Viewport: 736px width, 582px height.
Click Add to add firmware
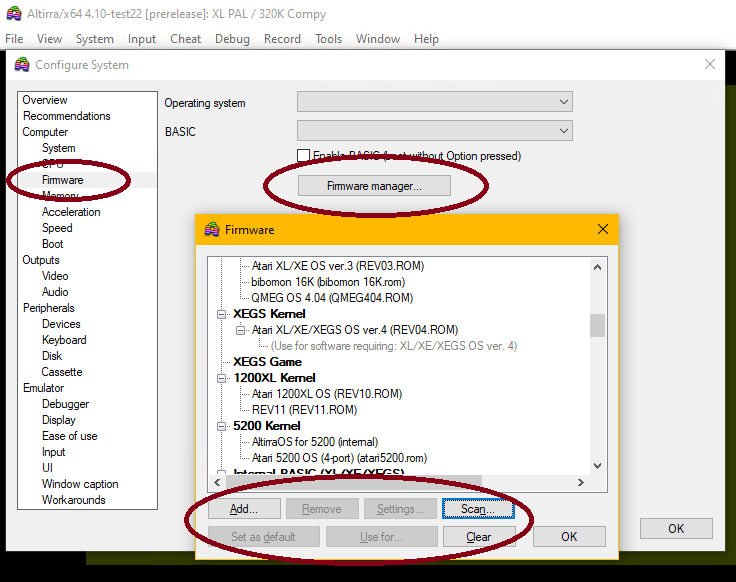pos(244,509)
